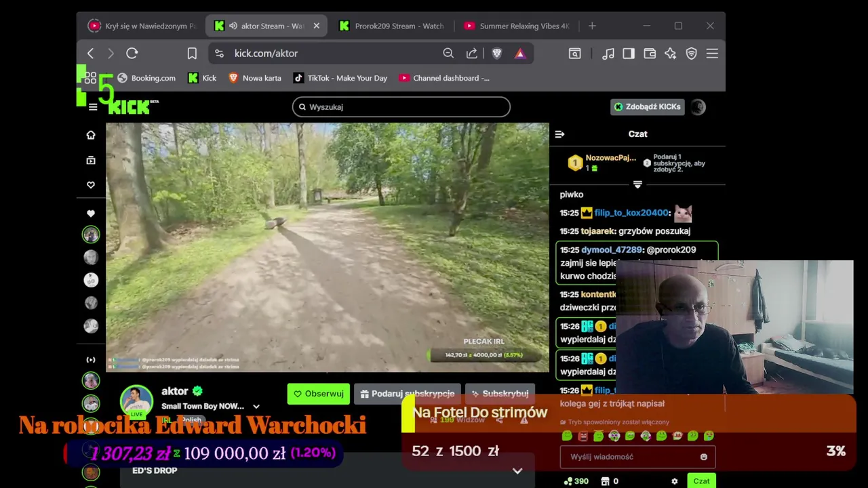Click the Brave Rewards triangle icon
This screenshot has height=488, width=868.
click(x=520, y=53)
